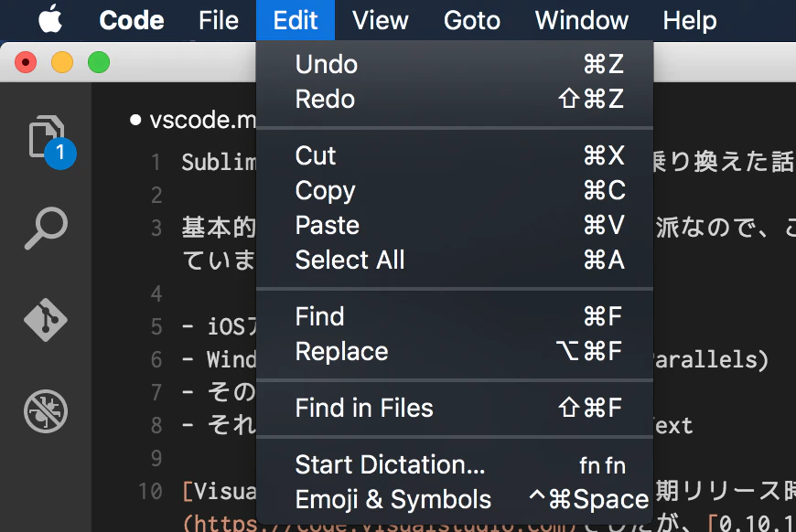796x532 pixels.
Task: Click line number 5 in the editor gutter
Action: [156, 326]
